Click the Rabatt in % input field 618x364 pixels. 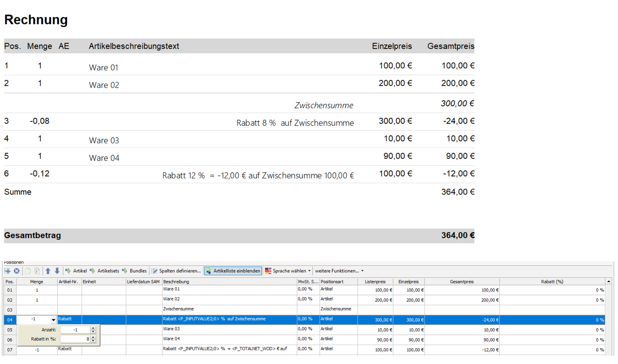point(76,339)
